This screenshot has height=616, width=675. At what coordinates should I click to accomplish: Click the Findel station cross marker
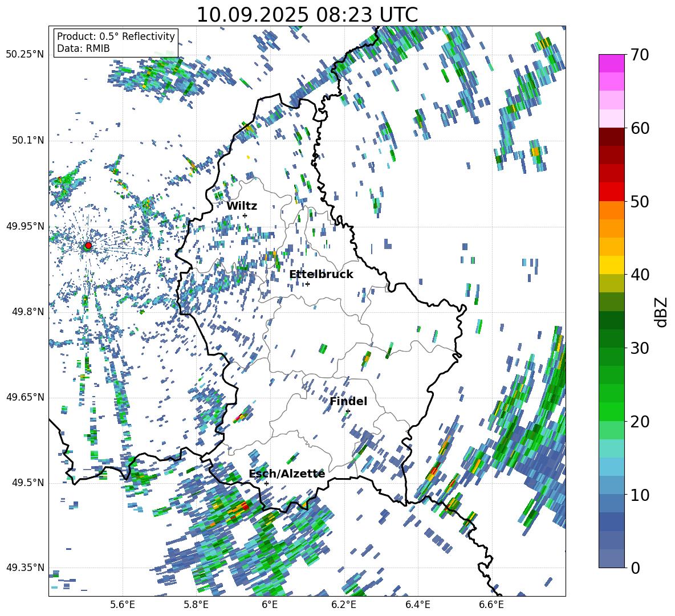pyautogui.click(x=348, y=411)
